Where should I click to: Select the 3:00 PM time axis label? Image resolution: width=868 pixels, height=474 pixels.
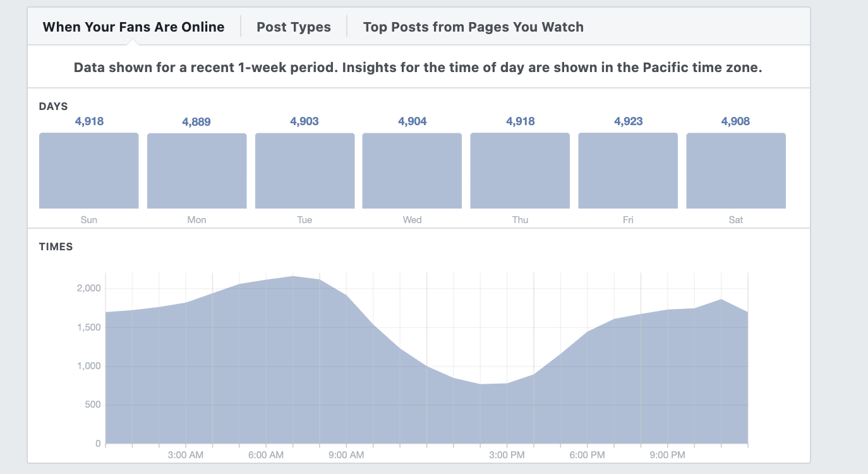point(507,455)
